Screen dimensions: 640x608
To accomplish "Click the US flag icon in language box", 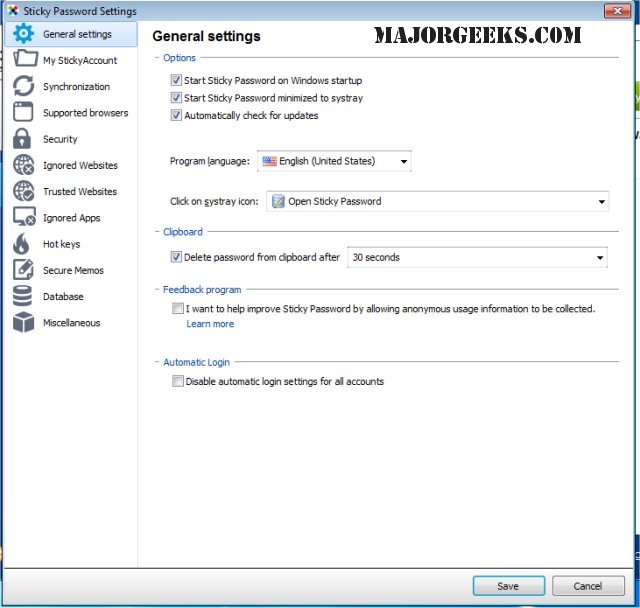I will pos(269,161).
